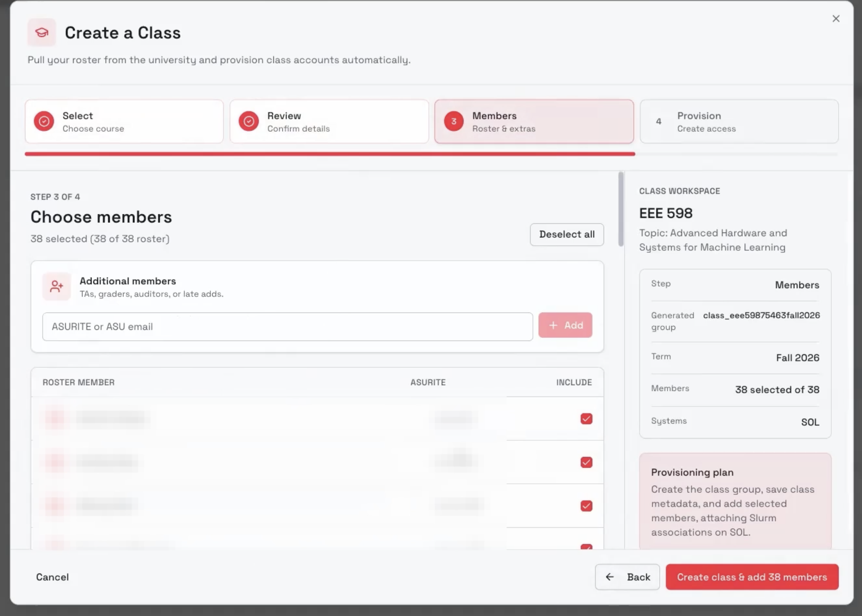Click the CLASS WORKSPACE label
Image resolution: width=862 pixels, height=616 pixels.
[x=680, y=191]
